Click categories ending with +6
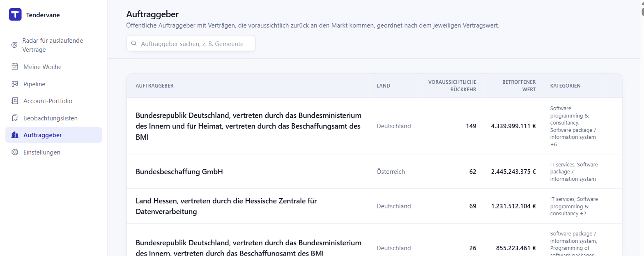 point(573,126)
